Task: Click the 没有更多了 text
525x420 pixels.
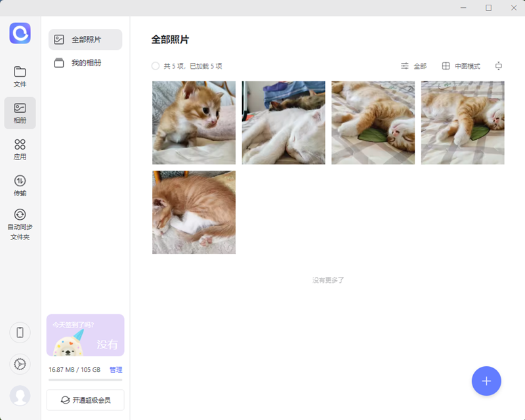Action: point(328,280)
